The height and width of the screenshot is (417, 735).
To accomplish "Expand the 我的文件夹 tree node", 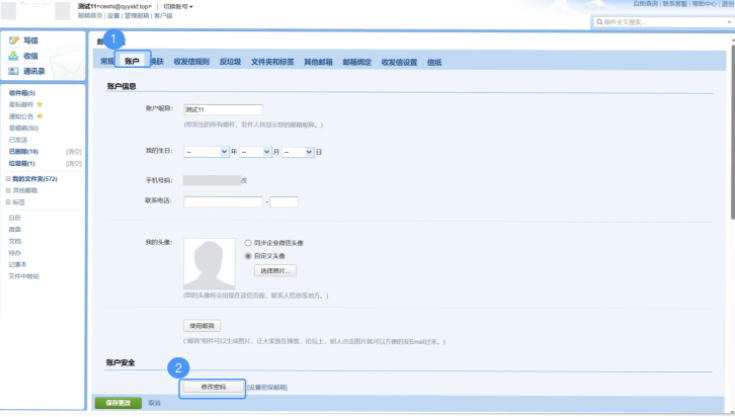I will 8,179.
